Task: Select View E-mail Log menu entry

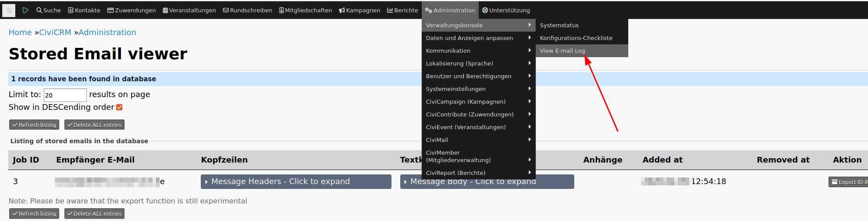Action: click(x=562, y=51)
